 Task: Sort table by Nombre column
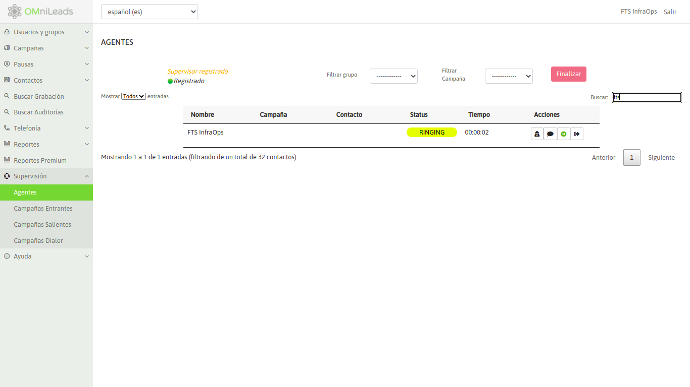click(x=202, y=114)
